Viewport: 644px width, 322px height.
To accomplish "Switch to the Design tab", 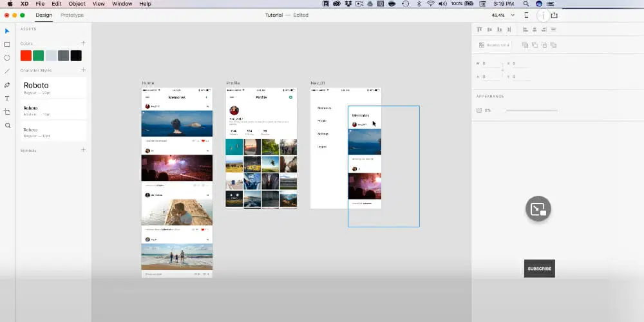I will 44,15.
